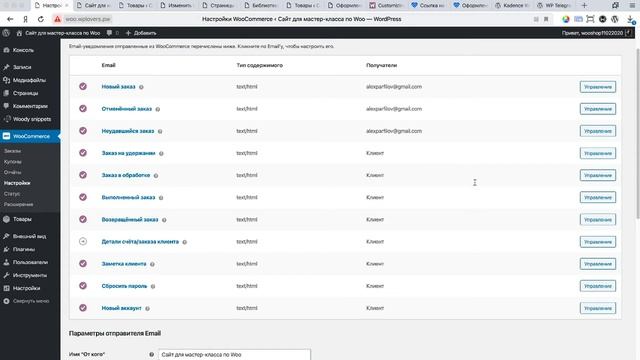Reload the page with the refresh icon
This screenshot has height=360, width=640.
pyautogui.click(x=41, y=19)
